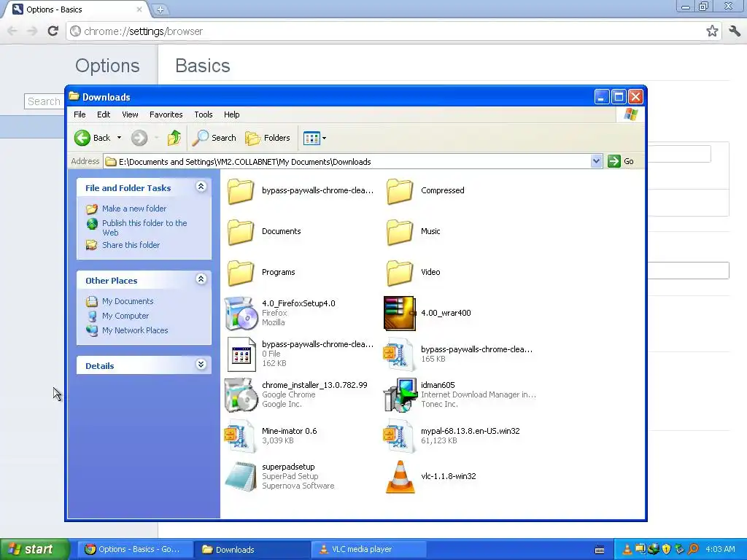Open the Edit menu
Image resolution: width=747 pixels, height=560 pixels.
(104, 114)
